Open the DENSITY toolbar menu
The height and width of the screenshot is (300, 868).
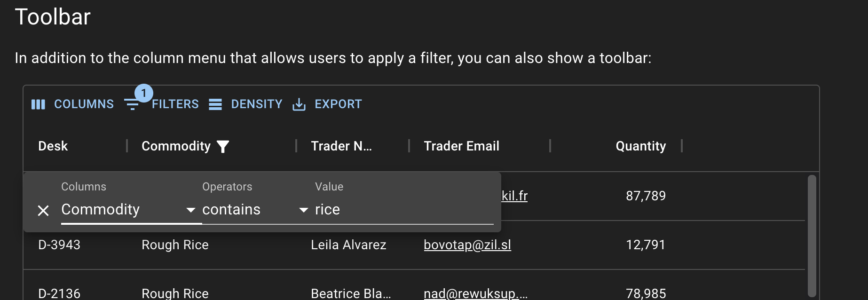coord(245,104)
